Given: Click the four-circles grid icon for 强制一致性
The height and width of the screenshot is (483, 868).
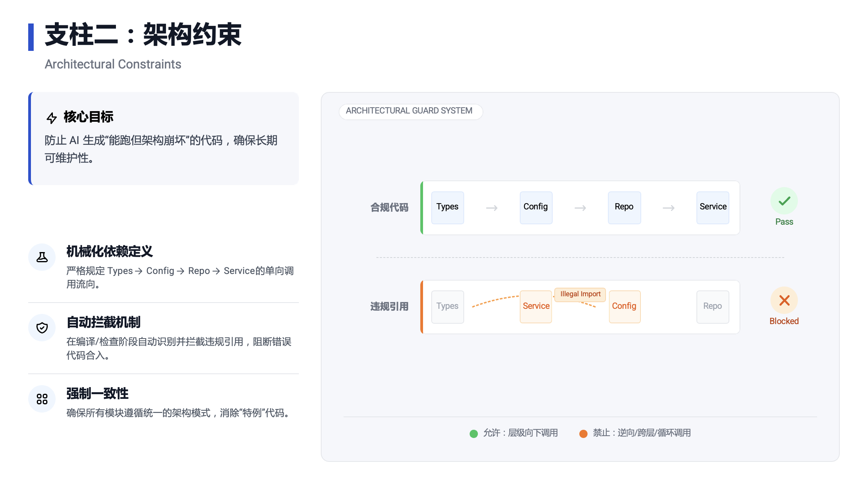Looking at the screenshot, I should pos(42,399).
